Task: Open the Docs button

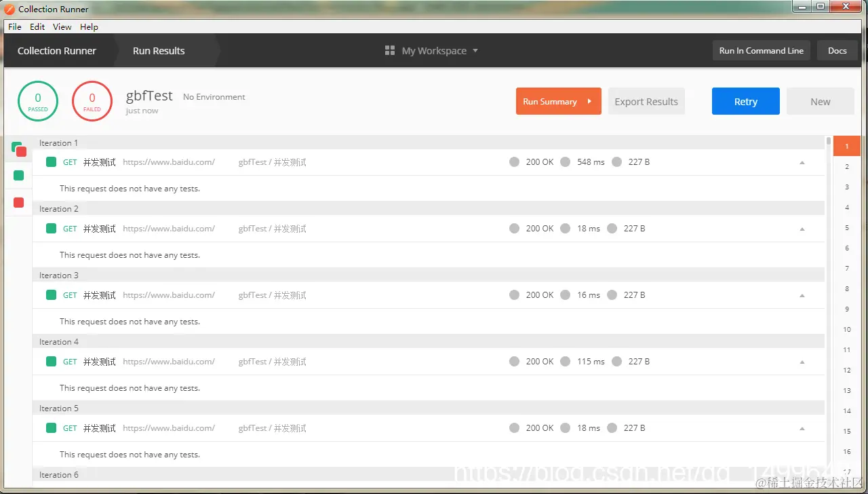Action: tap(837, 51)
